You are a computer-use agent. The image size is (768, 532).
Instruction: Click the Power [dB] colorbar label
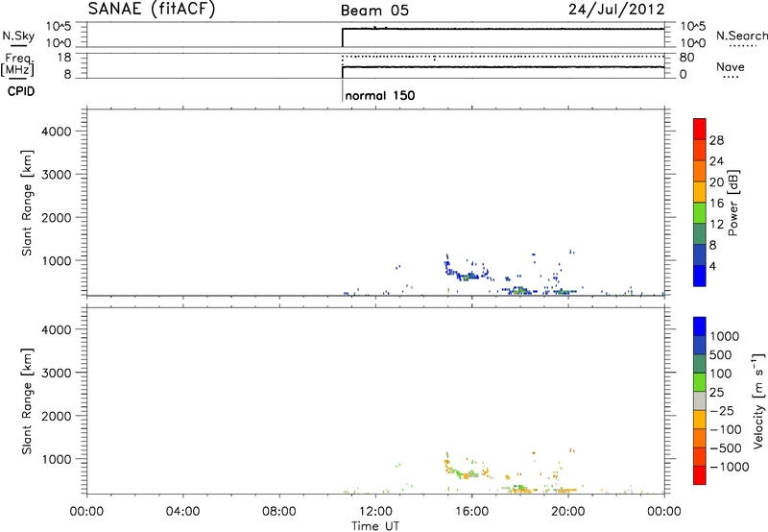pos(732,203)
